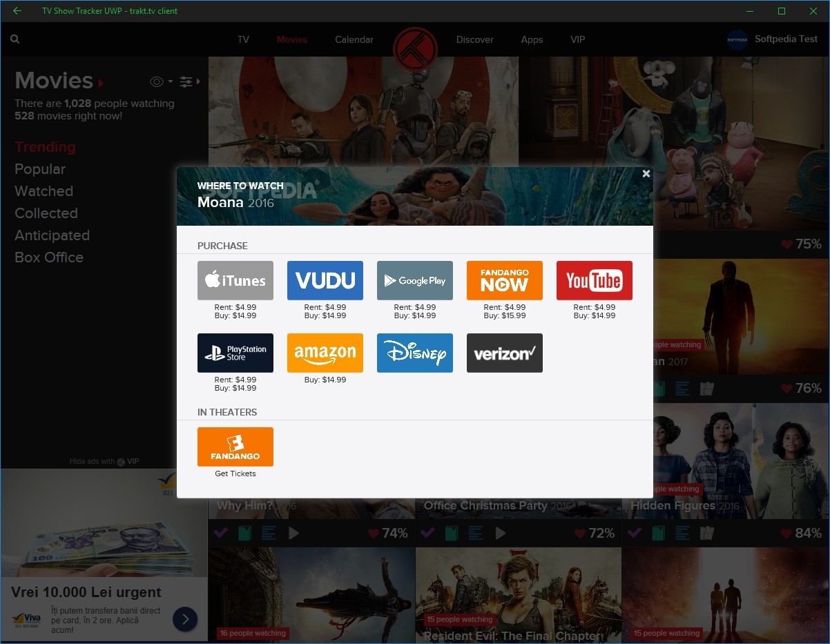The image size is (830, 644).
Task: Click the Get Tickets label
Action: (235, 474)
